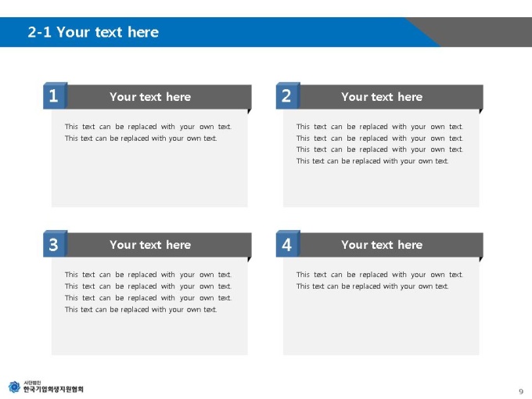
Task: Click the blue swirl logo at bottom left
Action: pyautogui.click(x=14, y=386)
